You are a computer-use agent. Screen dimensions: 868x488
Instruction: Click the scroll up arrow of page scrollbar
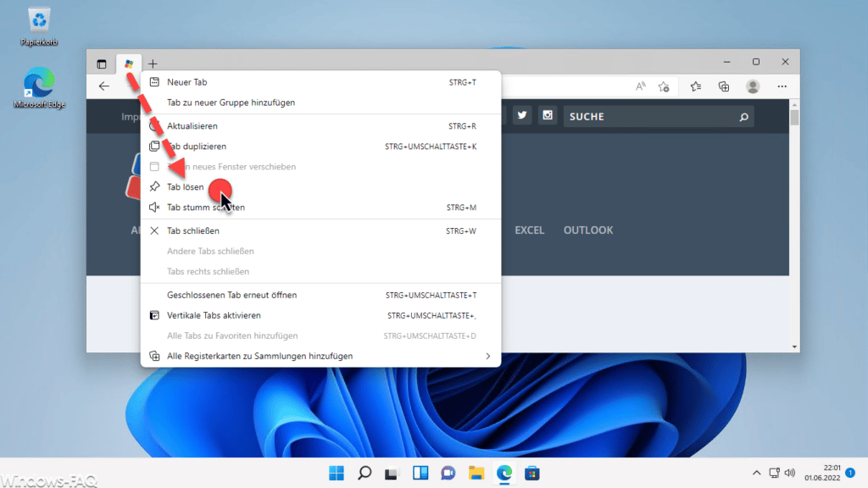click(x=794, y=104)
